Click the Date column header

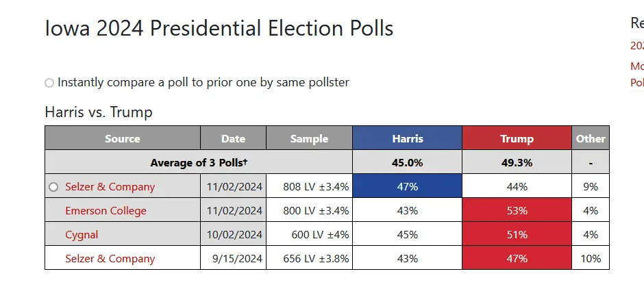tap(233, 138)
